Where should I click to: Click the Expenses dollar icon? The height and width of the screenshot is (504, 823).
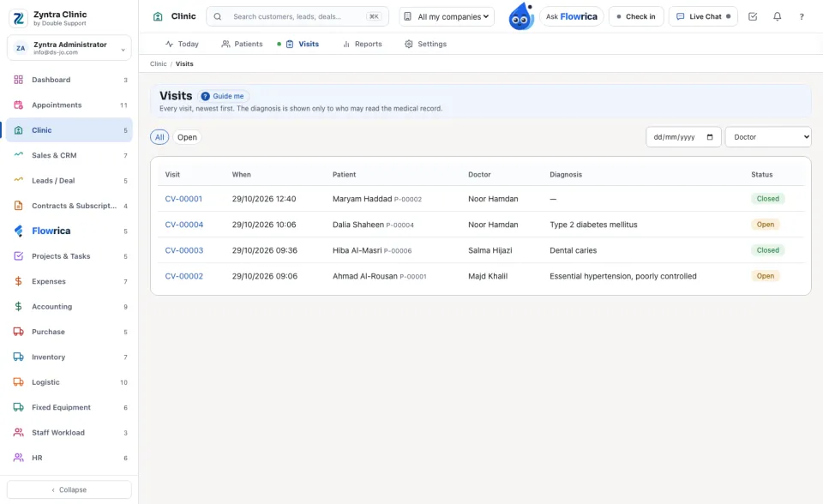pyautogui.click(x=18, y=281)
